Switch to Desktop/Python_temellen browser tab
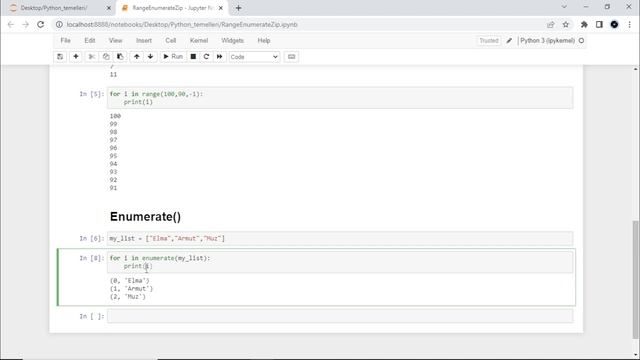 tap(54, 8)
